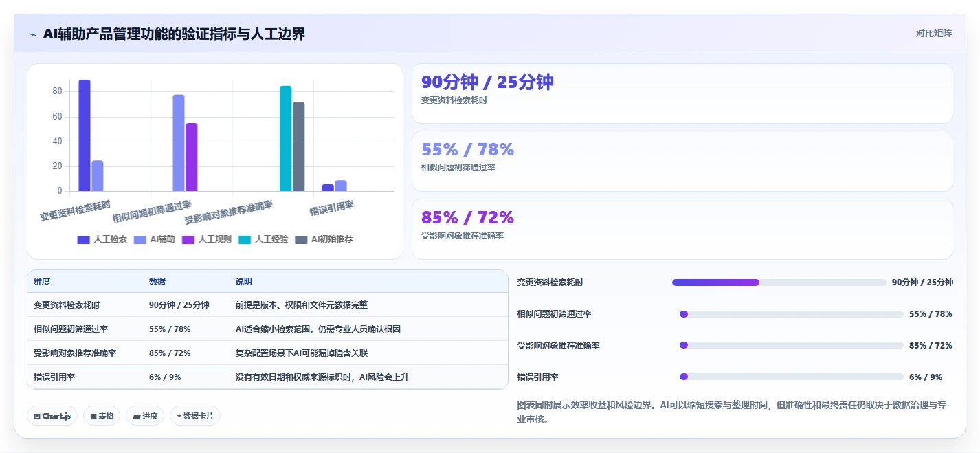Screen dimensions: 980x453
Task: Click the header icon beside the title
Action: [x=32, y=34]
